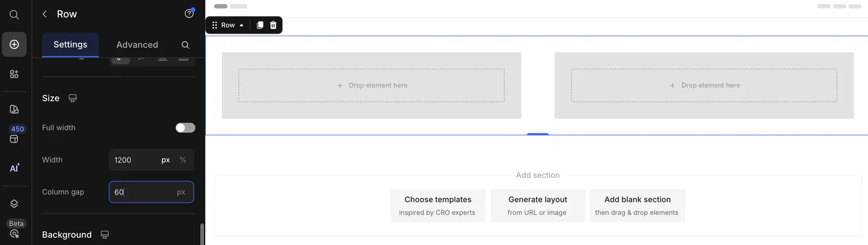
Task: Open the search tool in left sidebar
Action: tap(14, 15)
